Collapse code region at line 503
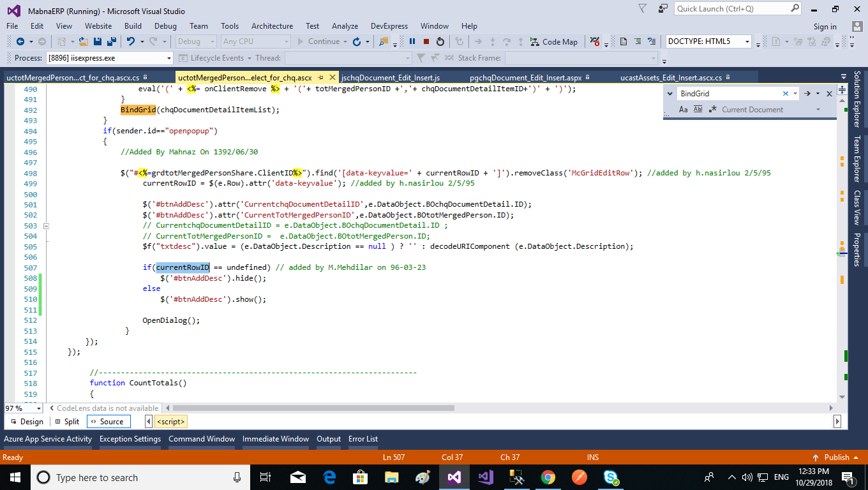Image resolution: width=868 pixels, height=490 pixels. 45,226
